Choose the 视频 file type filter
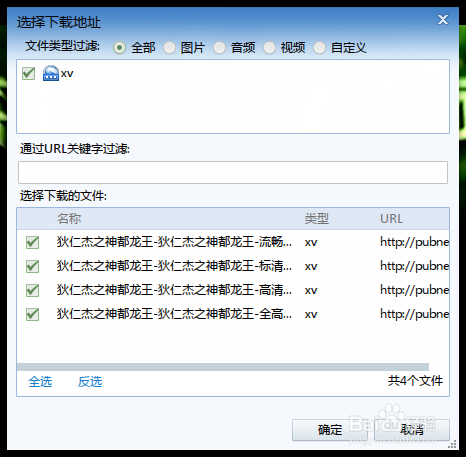The image size is (466, 457). pyautogui.click(x=269, y=48)
